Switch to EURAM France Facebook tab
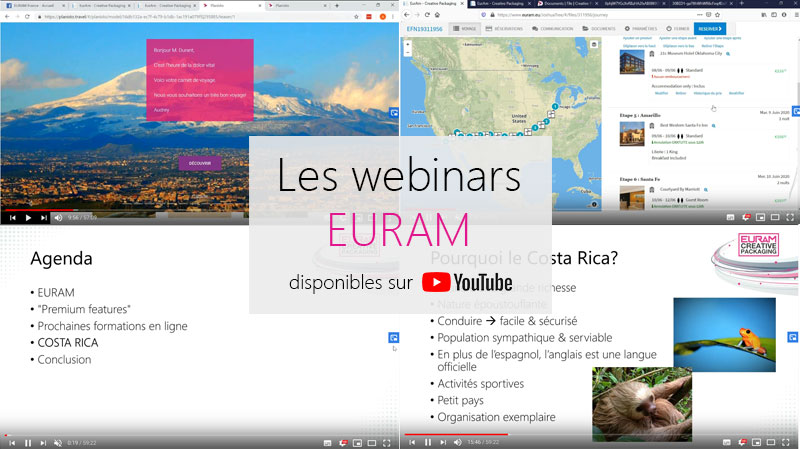Image resolution: width=800 pixels, height=449 pixels. 34,6
